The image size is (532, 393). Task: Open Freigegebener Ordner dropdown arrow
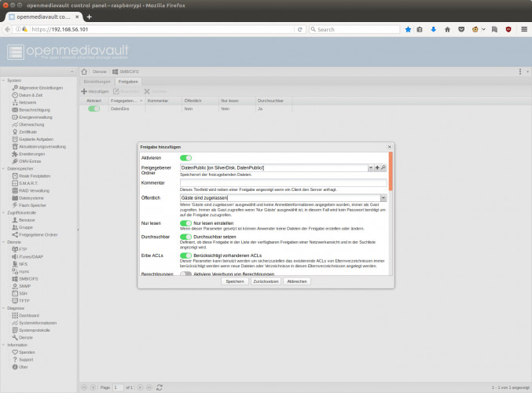tap(371, 167)
